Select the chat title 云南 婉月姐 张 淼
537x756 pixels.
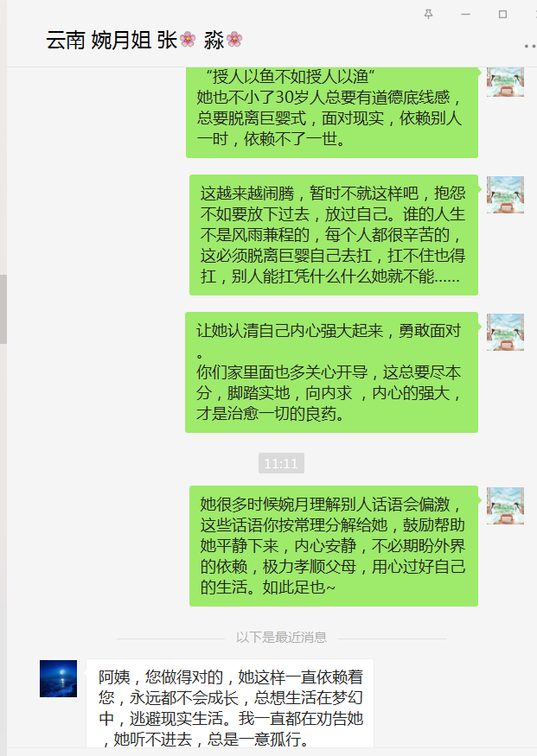pos(144,40)
